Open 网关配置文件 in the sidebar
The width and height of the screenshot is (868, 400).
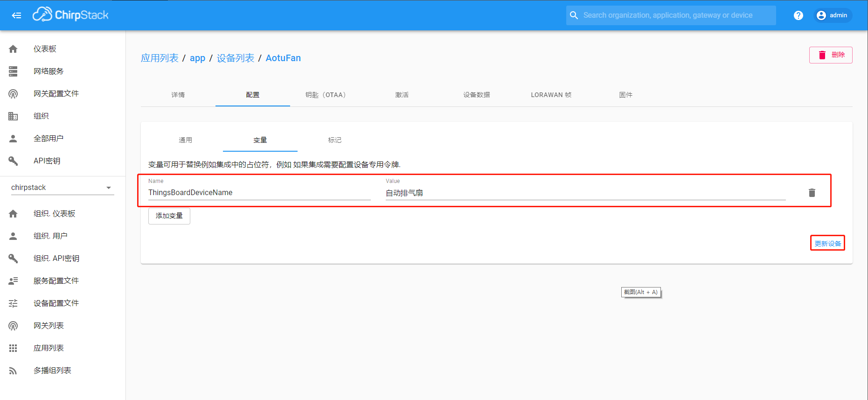click(56, 94)
